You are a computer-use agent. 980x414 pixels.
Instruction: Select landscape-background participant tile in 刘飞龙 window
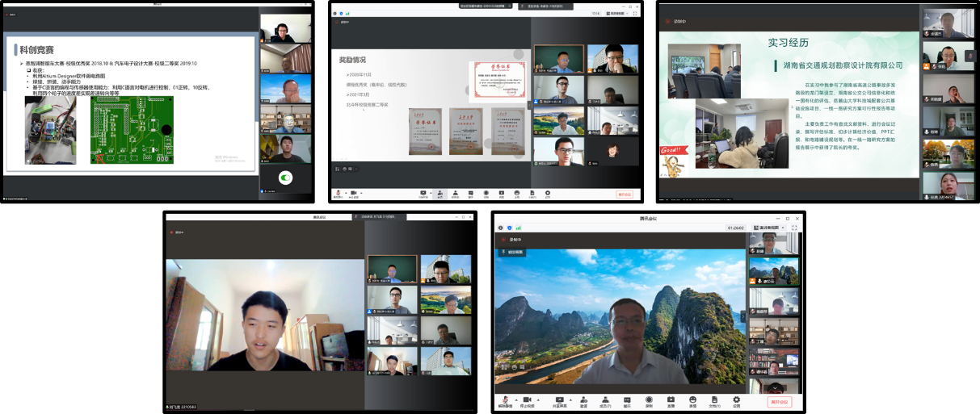(446, 299)
